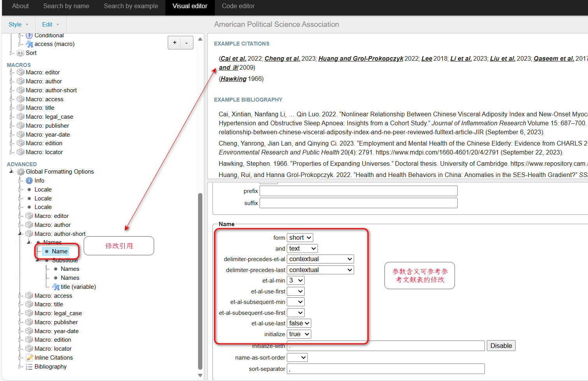Click the cube icon of Macro: publisher under ADVANCED
This screenshot has height=381, width=588.
(x=29, y=322)
